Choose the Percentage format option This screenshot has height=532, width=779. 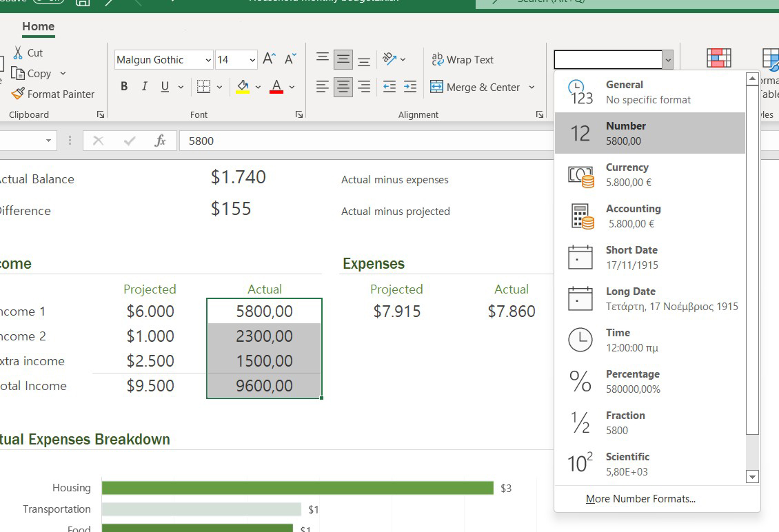tap(650, 380)
